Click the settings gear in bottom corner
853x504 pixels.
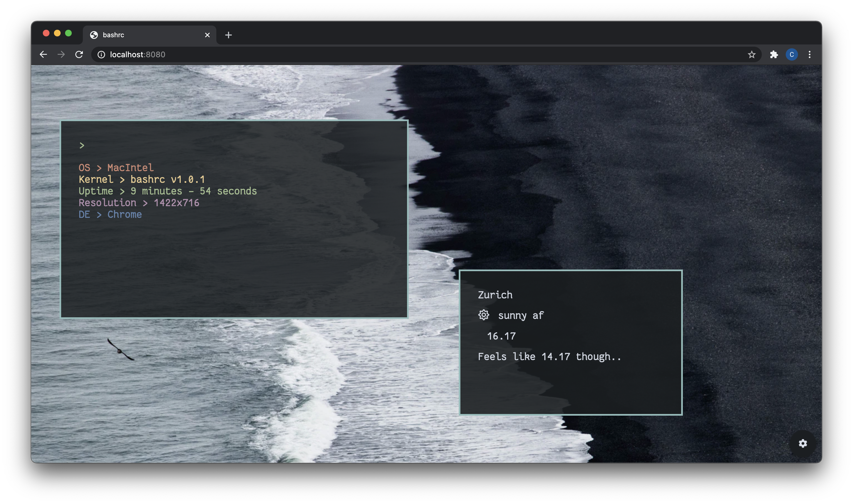tap(803, 443)
